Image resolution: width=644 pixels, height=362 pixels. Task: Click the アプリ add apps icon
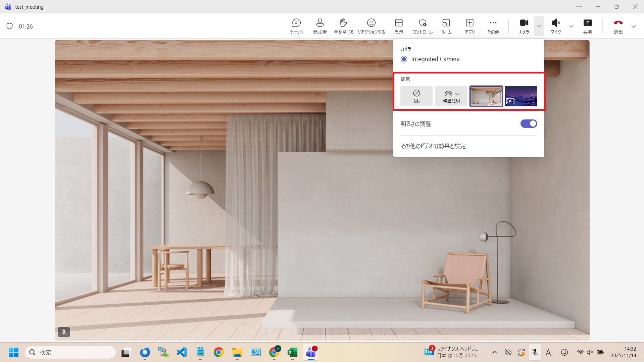(x=469, y=26)
